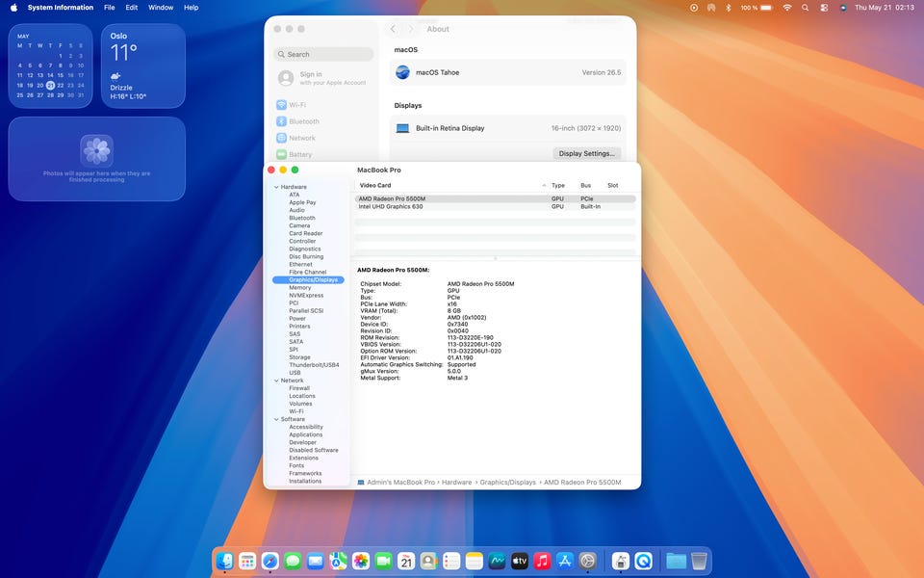Open Trash in the Dock
Screen dimensions: 924x578
click(x=699, y=561)
